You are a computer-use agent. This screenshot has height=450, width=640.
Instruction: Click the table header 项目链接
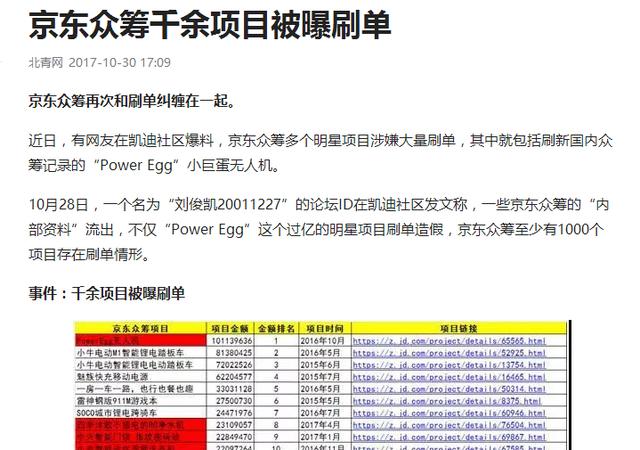pos(459,328)
